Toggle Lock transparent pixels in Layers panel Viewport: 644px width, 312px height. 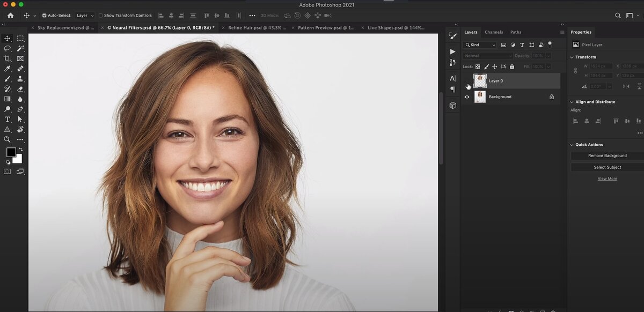pyautogui.click(x=478, y=66)
